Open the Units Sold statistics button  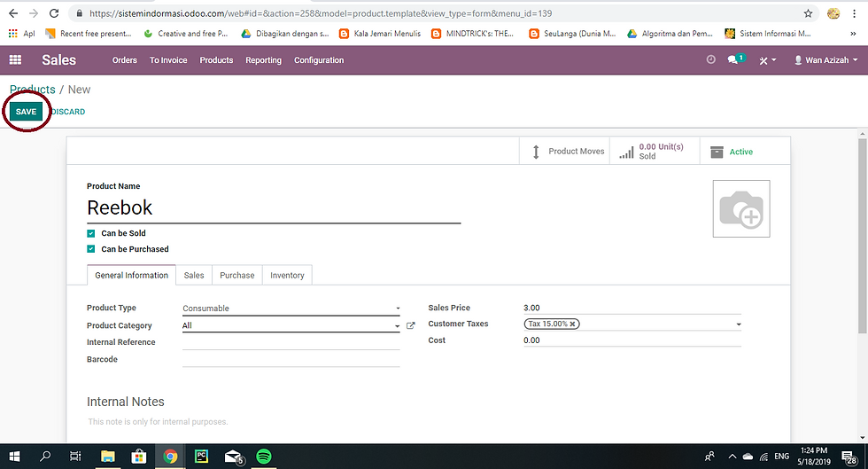coord(655,152)
